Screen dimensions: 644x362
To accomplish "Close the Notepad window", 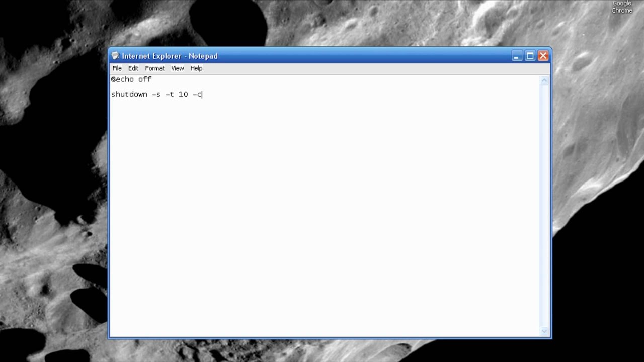I will [x=543, y=56].
